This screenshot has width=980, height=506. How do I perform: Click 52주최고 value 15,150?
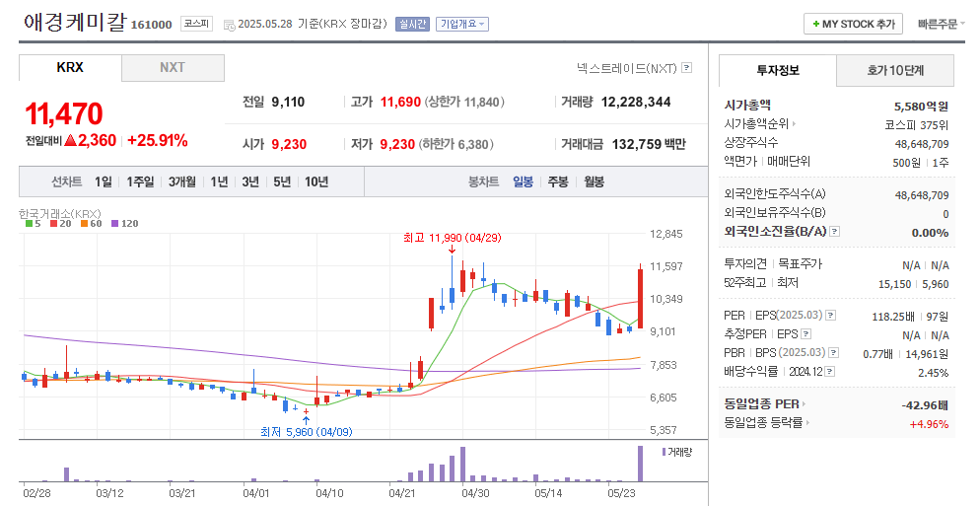point(894,284)
